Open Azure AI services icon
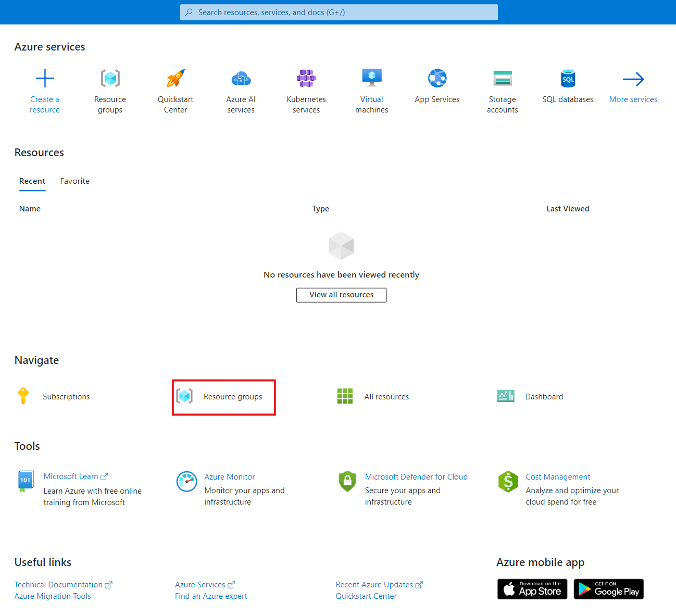 click(x=241, y=79)
